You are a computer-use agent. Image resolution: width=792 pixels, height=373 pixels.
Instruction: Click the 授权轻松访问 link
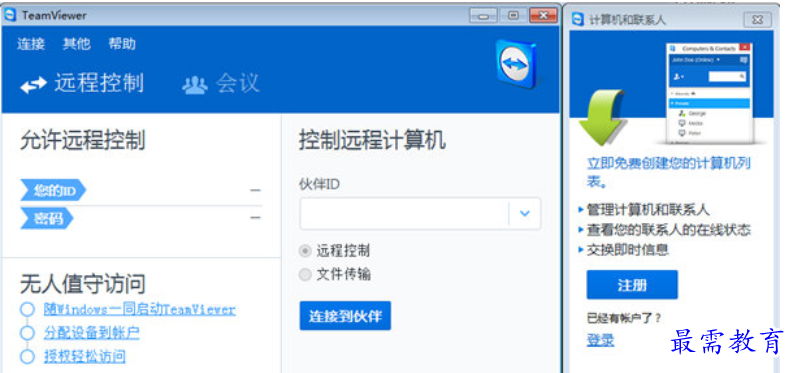[x=84, y=356]
